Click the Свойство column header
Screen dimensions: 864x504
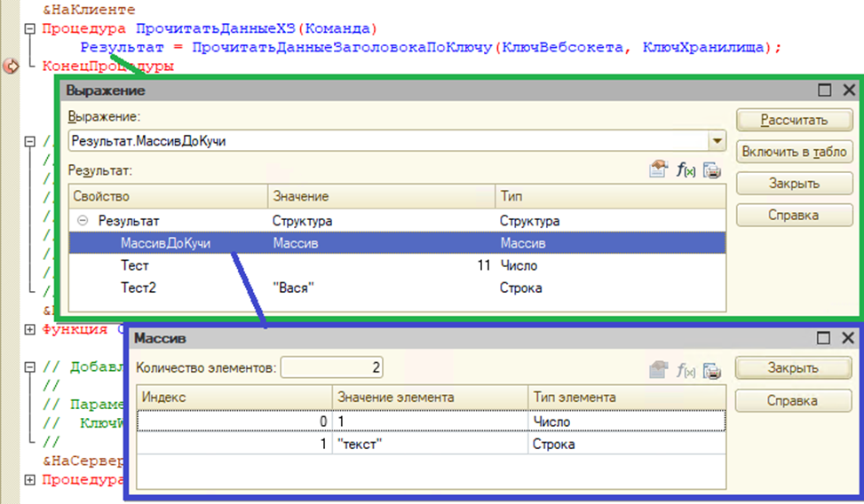(x=168, y=197)
